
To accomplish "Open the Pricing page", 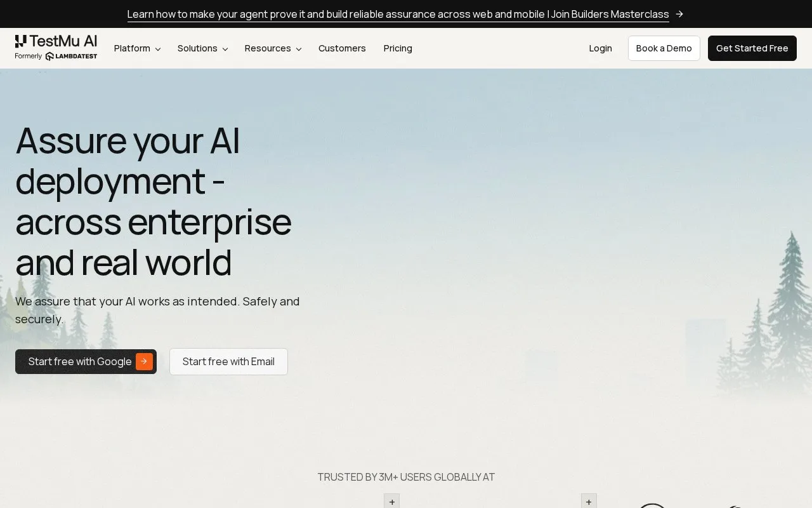I will coord(398,48).
